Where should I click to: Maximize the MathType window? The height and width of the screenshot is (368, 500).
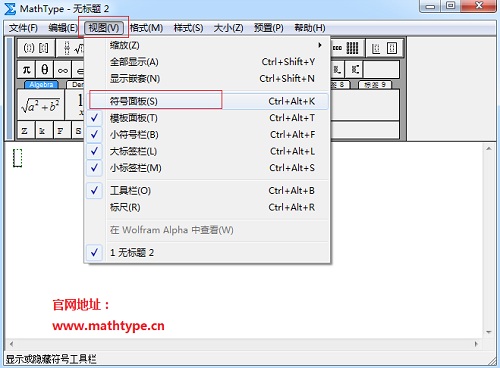450,6
